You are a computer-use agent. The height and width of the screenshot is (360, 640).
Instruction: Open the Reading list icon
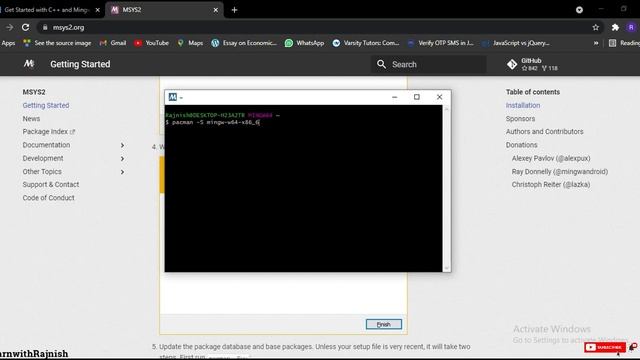click(x=612, y=43)
